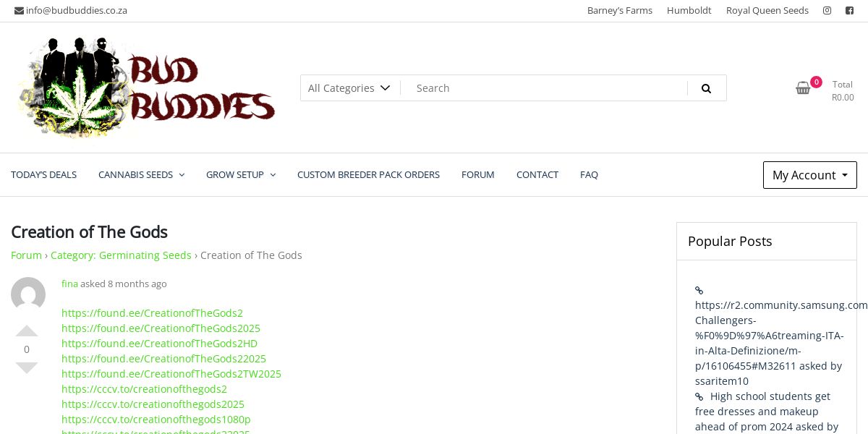Click the Bud Buddies logo
Viewport: 868px width, 434px height.
coord(147,88)
